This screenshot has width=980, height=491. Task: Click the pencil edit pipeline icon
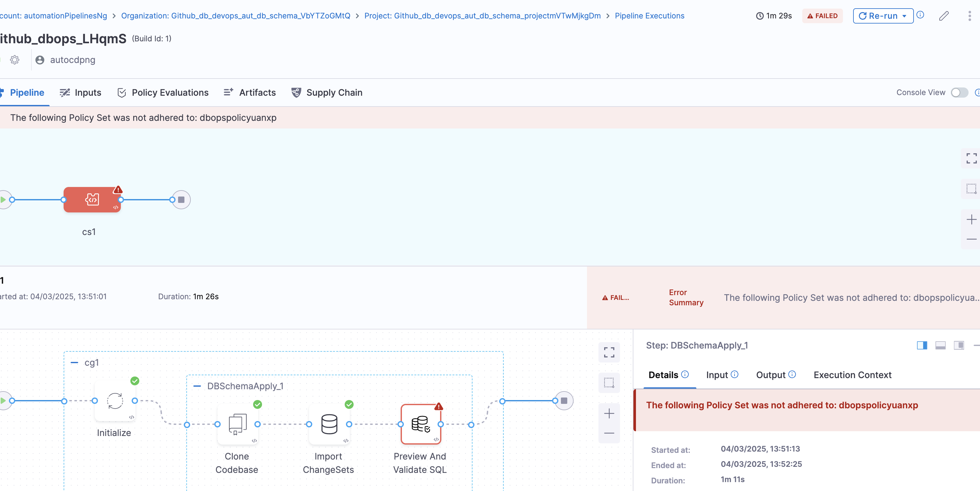pos(943,16)
